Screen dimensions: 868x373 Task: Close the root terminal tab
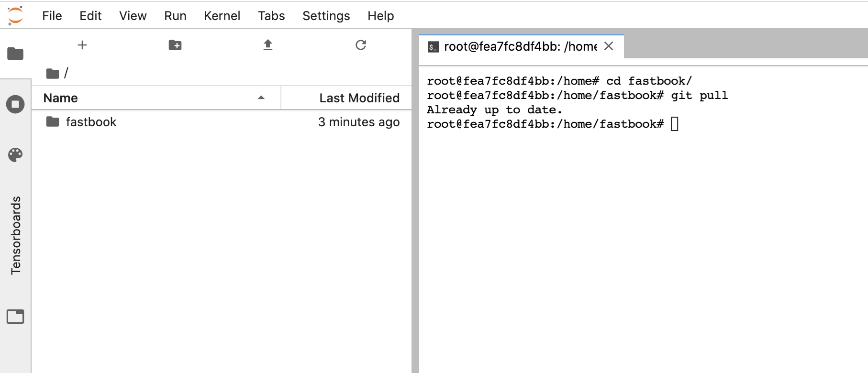click(609, 46)
